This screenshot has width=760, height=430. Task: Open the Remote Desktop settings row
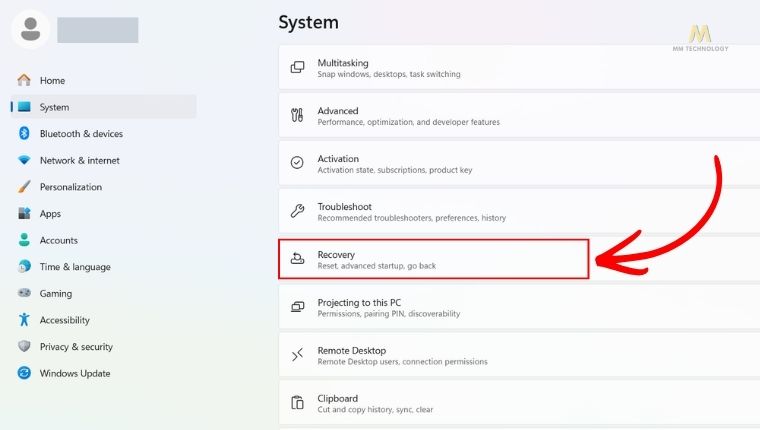tap(519, 355)
